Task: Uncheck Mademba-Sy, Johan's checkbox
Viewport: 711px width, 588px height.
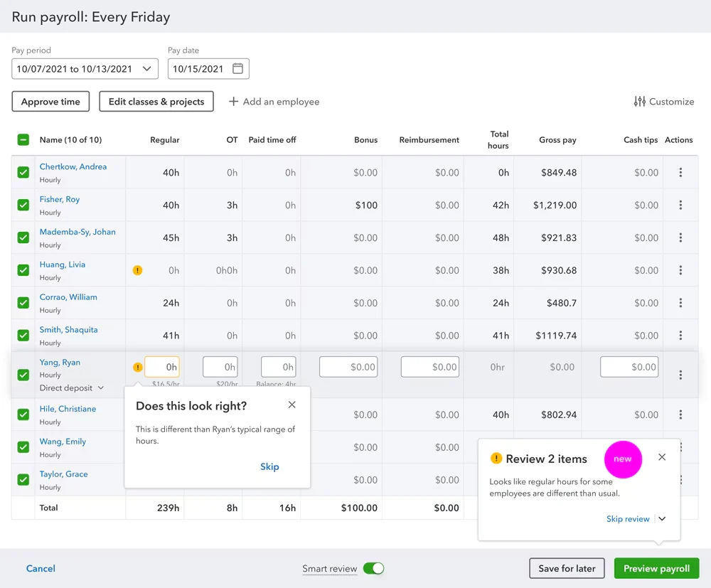Action: 23,237
